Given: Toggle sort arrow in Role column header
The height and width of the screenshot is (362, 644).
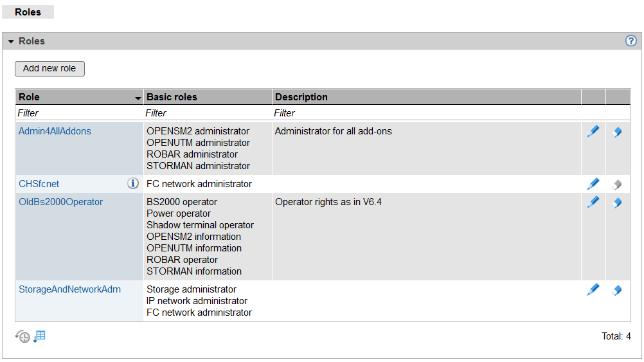Looking at the screenshot, I should coord(138,98).
